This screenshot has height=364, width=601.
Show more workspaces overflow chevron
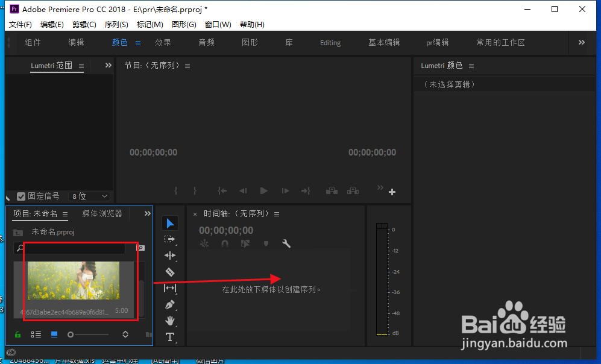[582, 42]
